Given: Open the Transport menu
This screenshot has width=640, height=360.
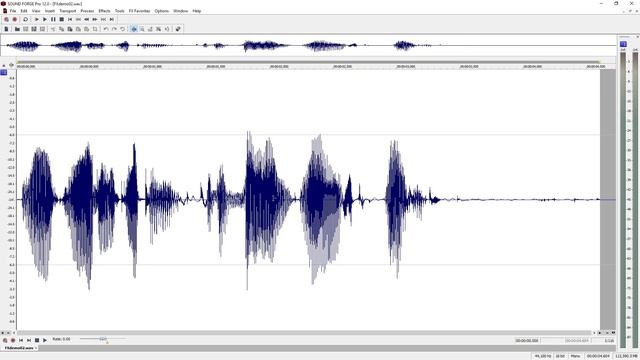Looking at the screenshot, I should point(68,11).
